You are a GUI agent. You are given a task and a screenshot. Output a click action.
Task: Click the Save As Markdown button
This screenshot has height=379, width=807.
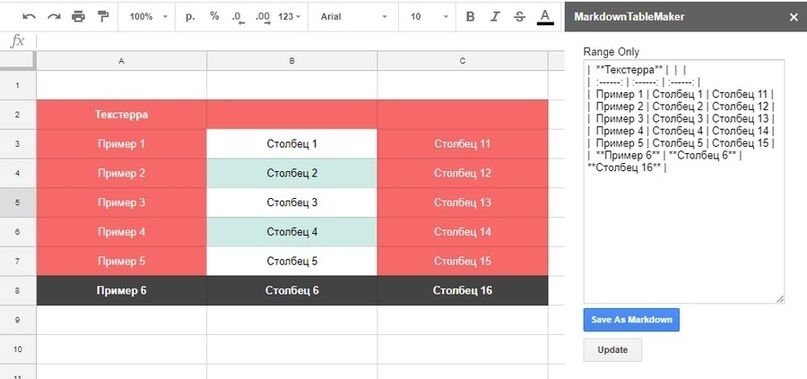click(631, 320)
